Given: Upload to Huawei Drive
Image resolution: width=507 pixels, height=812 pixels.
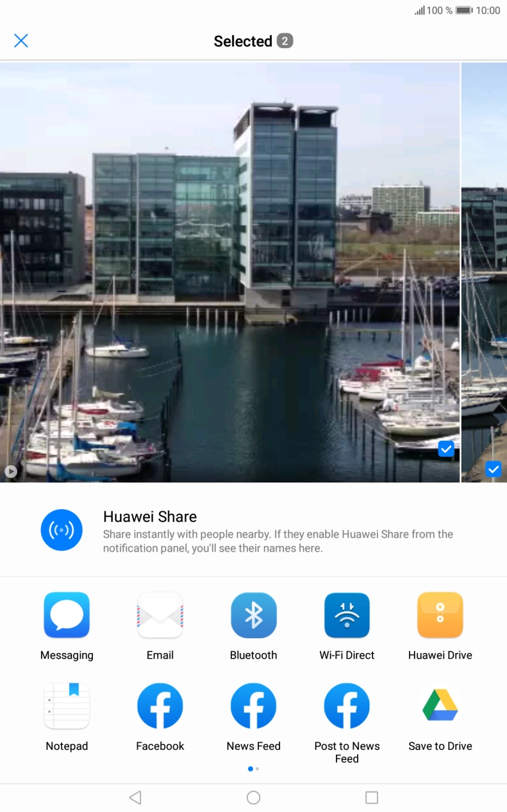Looking at the screenshot, I should click(440, 615).
